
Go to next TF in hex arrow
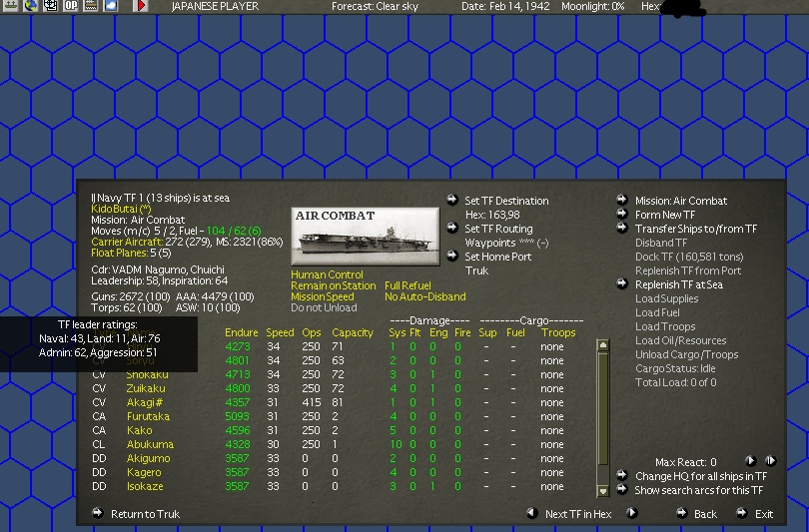[x=631, y=512]
